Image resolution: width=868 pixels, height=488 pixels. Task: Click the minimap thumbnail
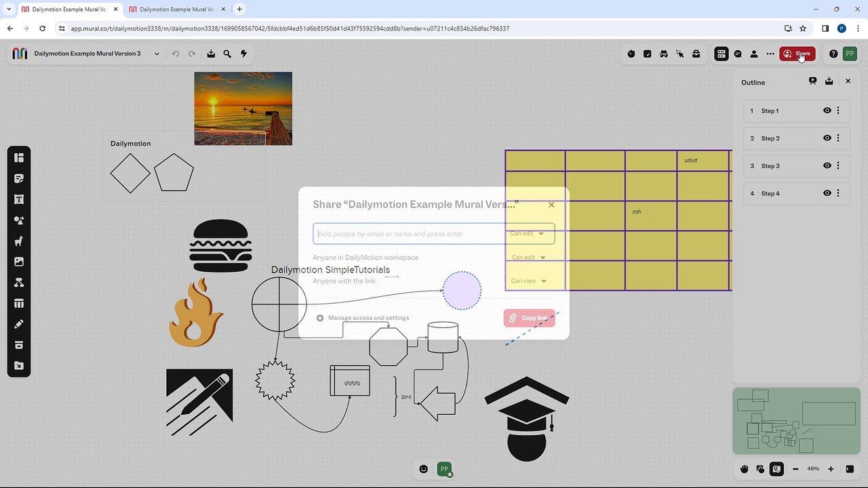(796, 420)
